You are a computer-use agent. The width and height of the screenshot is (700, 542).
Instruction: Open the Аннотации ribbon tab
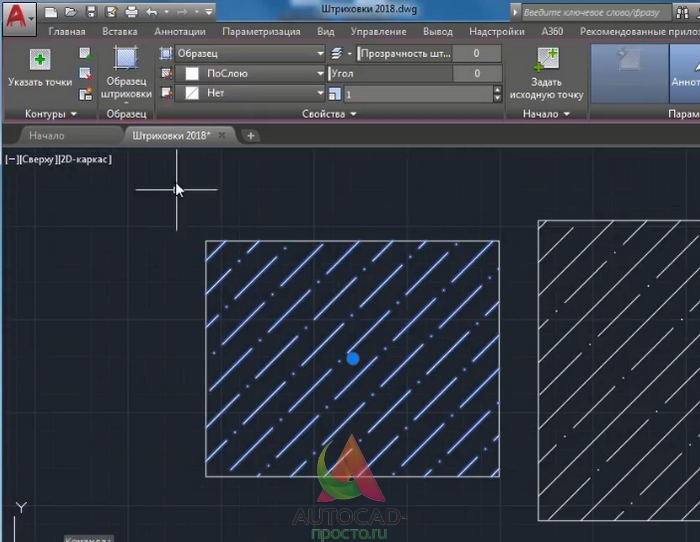[179, 32]
